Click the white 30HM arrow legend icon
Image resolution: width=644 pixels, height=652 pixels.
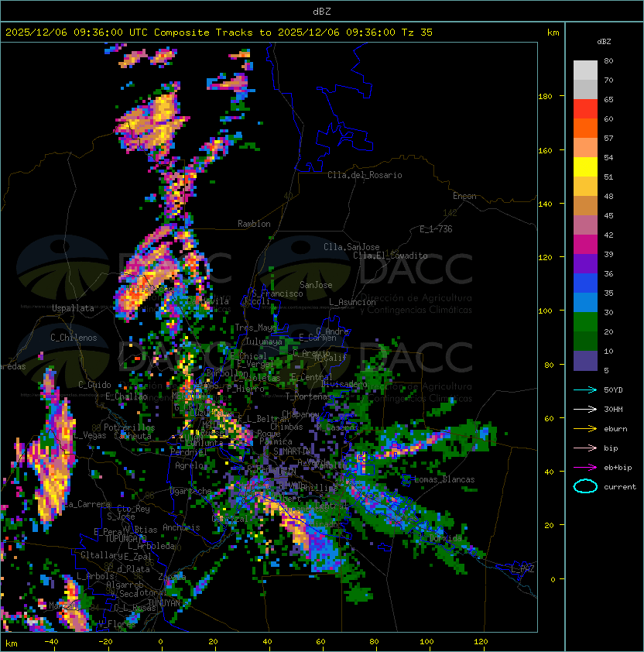(585, 409)
